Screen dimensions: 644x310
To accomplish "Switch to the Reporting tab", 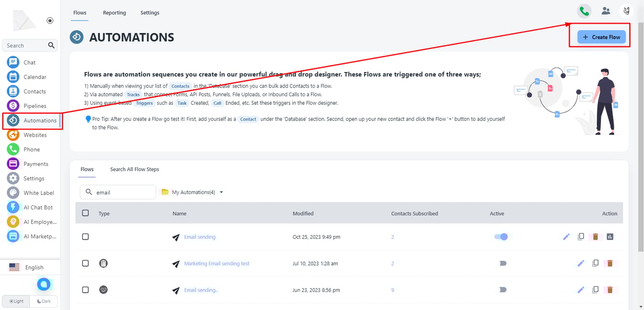I will (x=115, y=13).
